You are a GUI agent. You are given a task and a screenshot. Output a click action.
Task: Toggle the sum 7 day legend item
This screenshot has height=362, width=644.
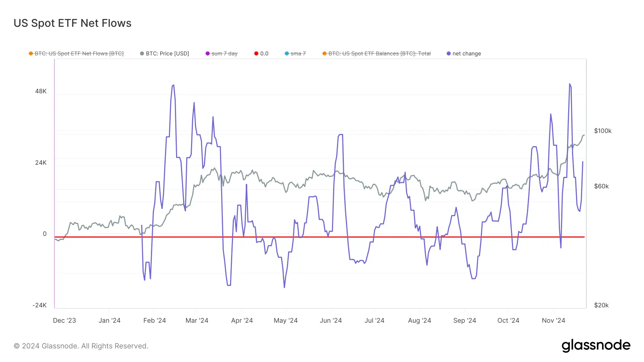221,54
